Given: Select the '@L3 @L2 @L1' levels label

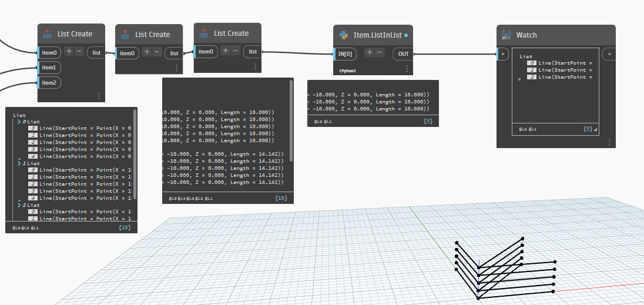Looking at the screenshot, I should (x=26, y=227).
